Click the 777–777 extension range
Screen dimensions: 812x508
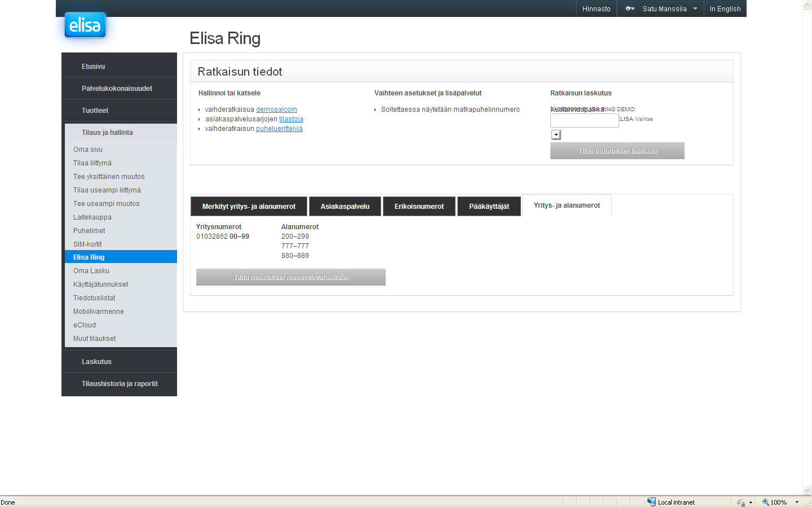[x=295, y=246]
